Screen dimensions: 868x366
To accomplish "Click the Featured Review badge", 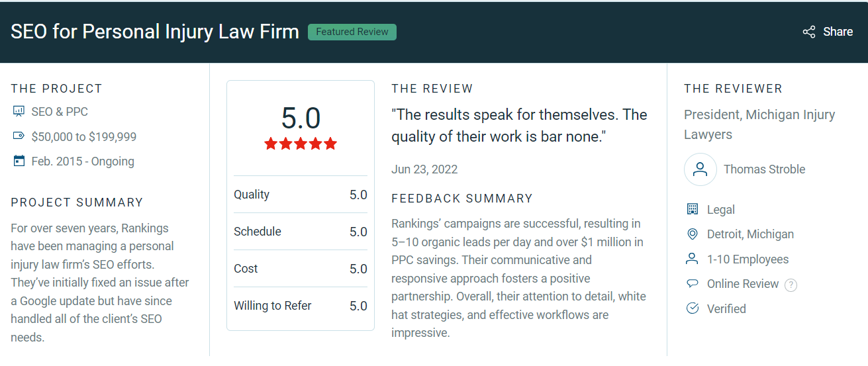I will coord(352,32).
